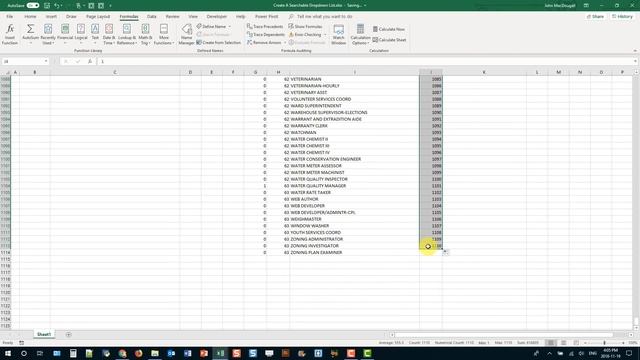Toggle Show Formulas
The image size is (640, 360).
tap(305, 26)
